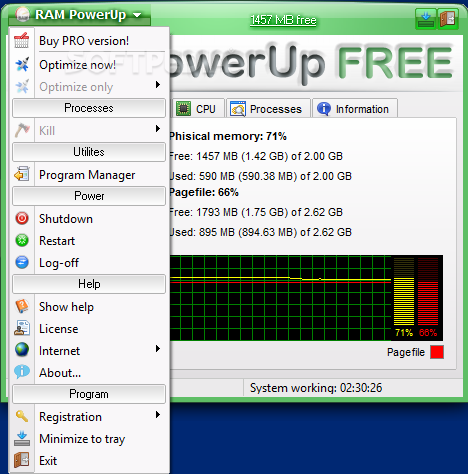Click the License document icon
Viewport: 468px width, 474px height.
click(22, 328)
